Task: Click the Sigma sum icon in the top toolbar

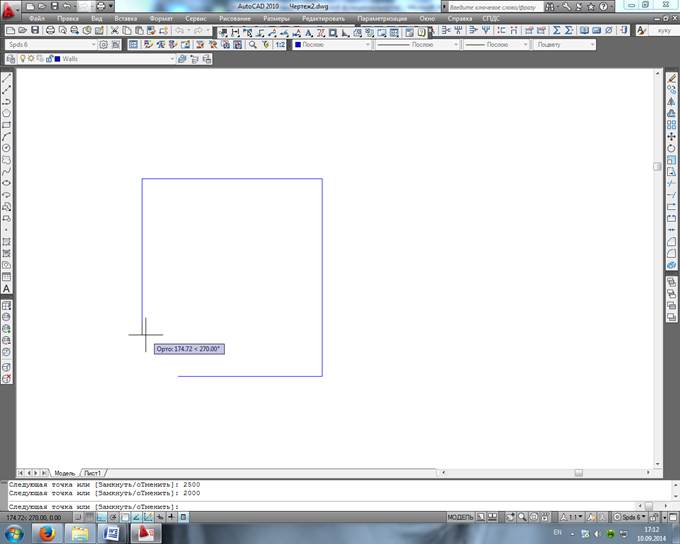Action: click(x=556, y=30)
